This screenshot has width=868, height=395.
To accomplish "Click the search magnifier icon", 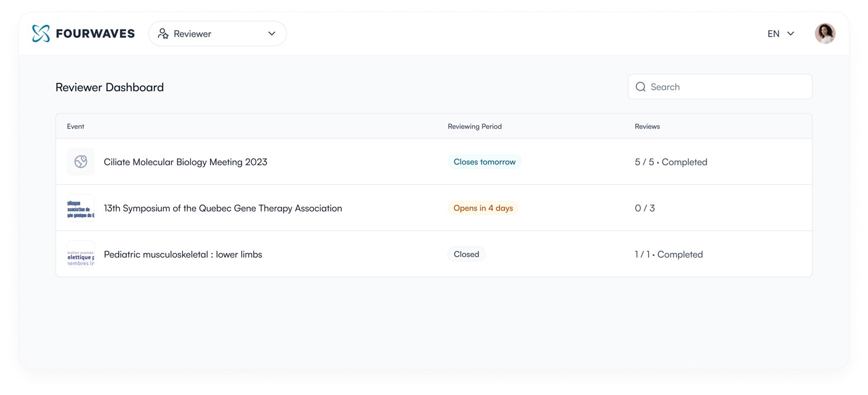I will point(640,87).
